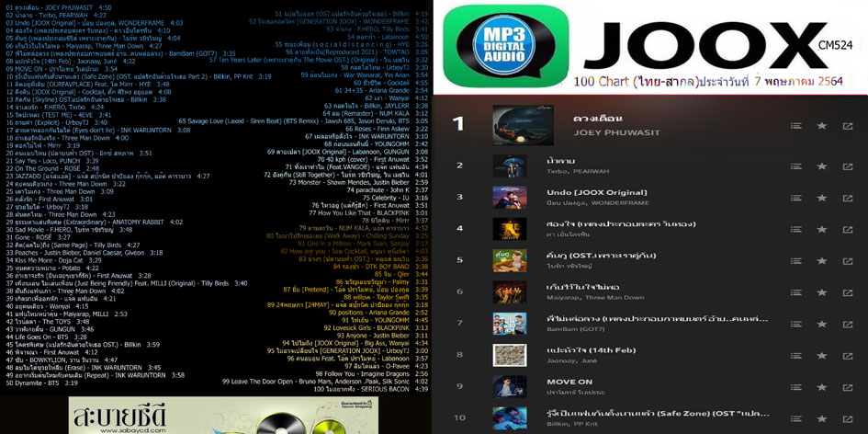Star the song ranked 4
Screen dimensions: 868x434
pyautogui.click(x=822, y=229)
